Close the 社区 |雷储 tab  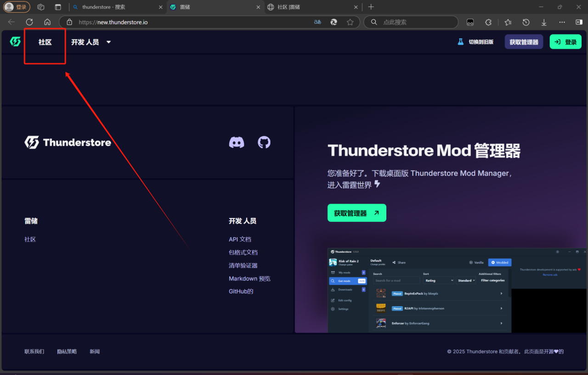[355, 7]
